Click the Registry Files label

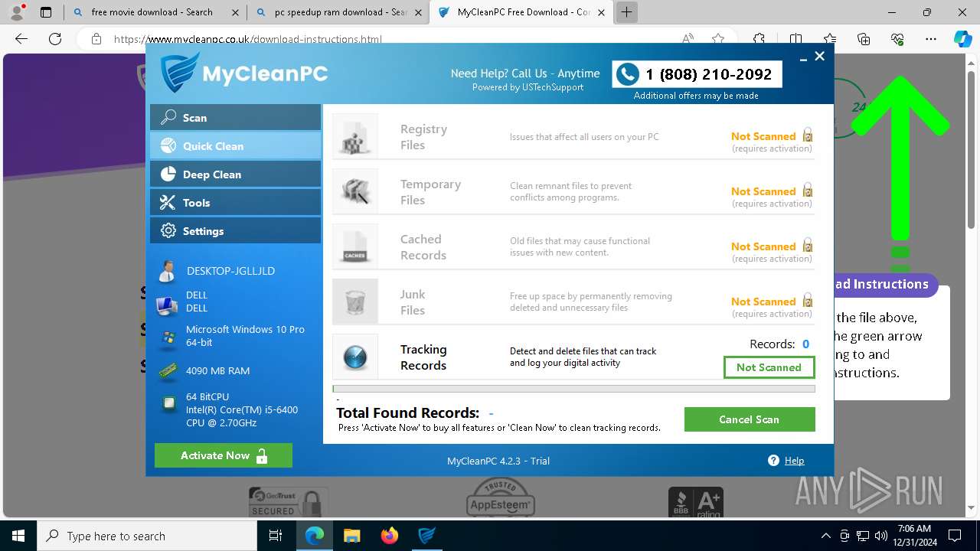tap(423, 137)
